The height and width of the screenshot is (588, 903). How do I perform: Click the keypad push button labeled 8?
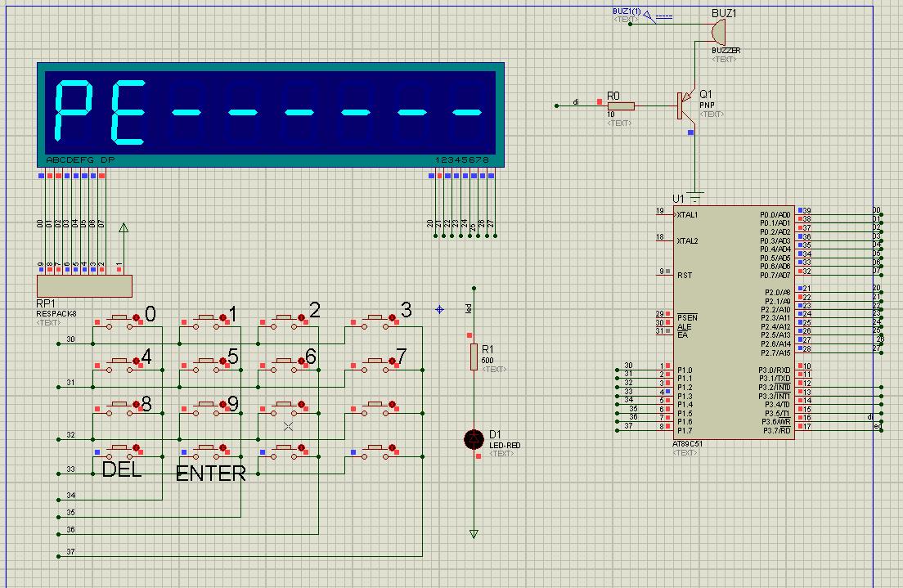[x=120, y=408]
